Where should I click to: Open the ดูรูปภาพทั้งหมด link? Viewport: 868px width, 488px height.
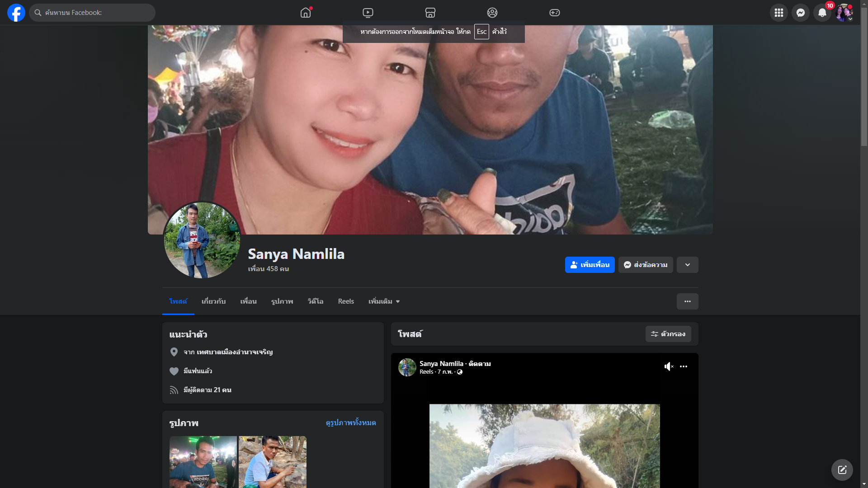pos(351,422)
